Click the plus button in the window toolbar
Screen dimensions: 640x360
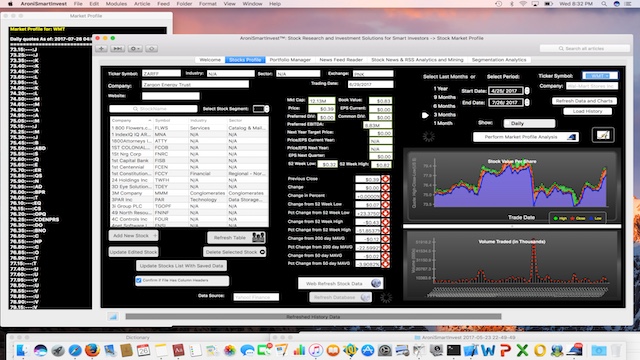(101, 49)
